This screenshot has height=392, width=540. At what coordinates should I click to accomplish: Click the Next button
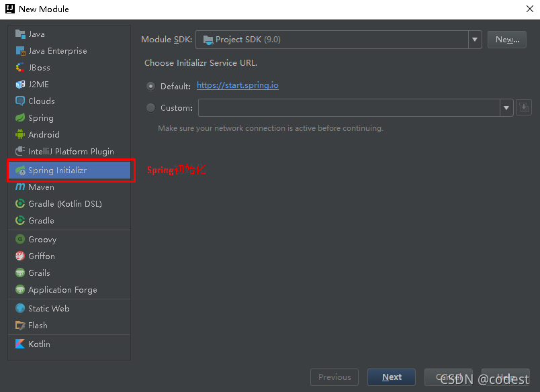pos(392,377)
